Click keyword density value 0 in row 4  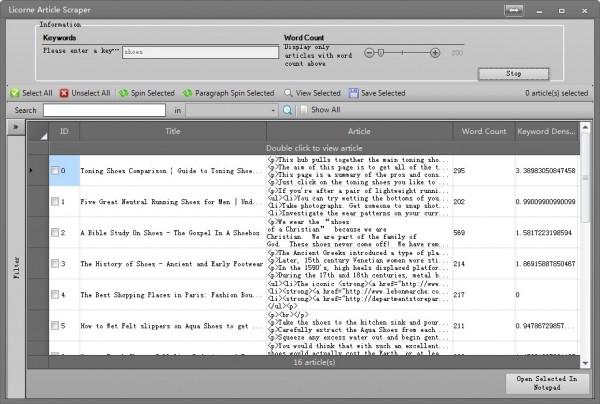[x=517, y=295]
